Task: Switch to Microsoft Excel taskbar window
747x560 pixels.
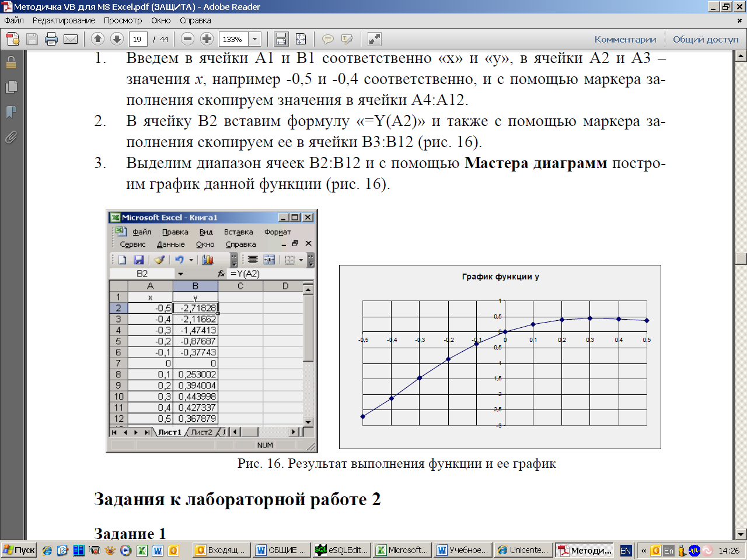Action: coord(402,550)
